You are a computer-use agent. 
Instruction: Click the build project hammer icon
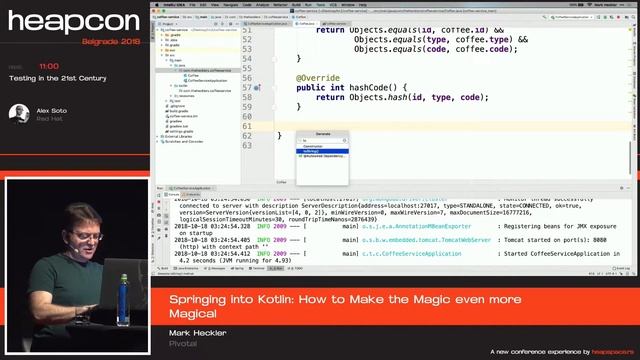pyautogui.click(x=544, y=17)
